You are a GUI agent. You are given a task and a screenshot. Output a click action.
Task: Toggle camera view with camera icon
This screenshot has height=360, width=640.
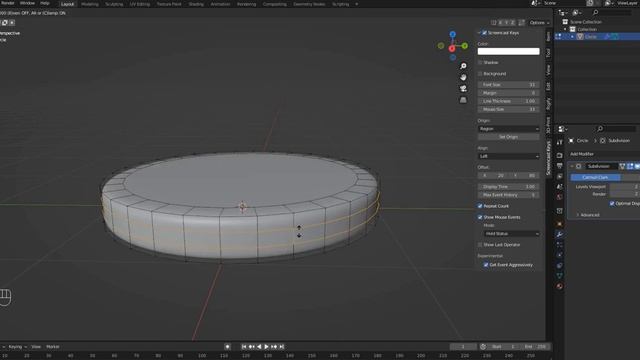tap(463, 89)
